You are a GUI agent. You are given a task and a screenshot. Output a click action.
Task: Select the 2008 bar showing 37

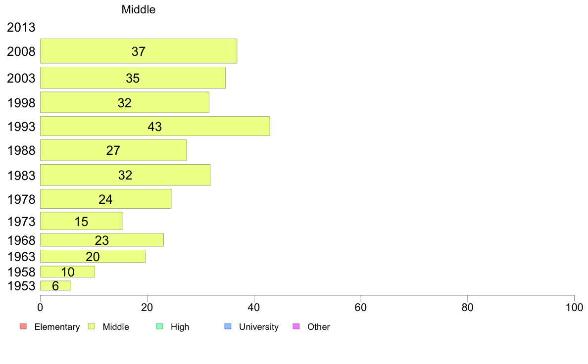tap(139, 51)
